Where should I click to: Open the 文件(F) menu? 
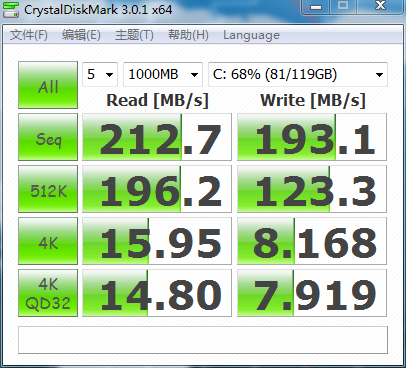pyautogui.click(x=29, y=35)
